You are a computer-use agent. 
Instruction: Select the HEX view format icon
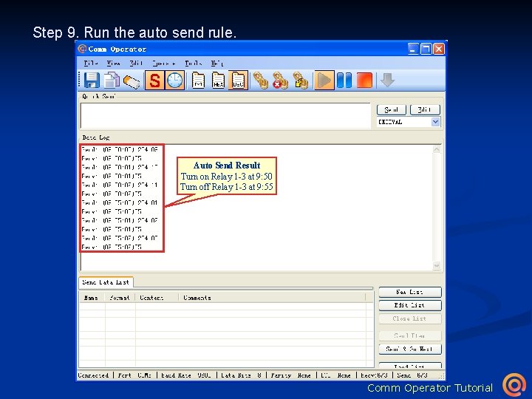coord(218,81)
